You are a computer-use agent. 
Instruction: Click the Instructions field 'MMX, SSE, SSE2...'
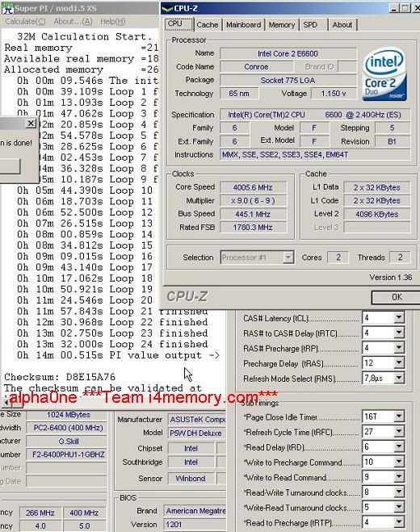(315, 155)
